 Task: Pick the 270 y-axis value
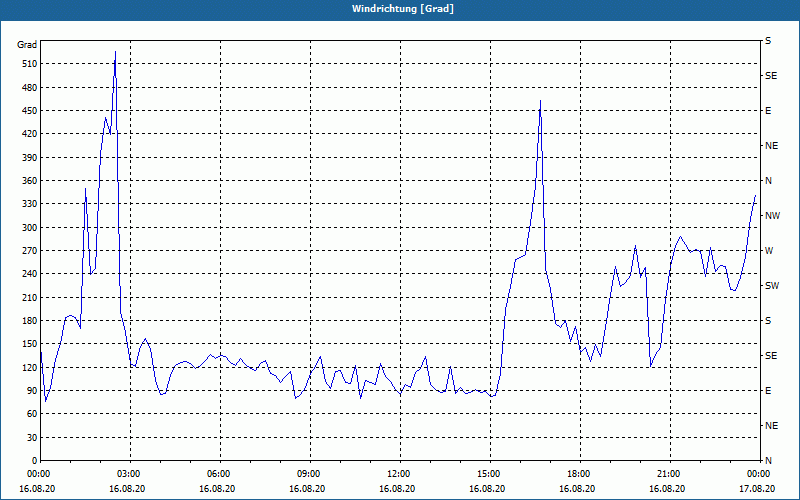click(x=30, y=251)
